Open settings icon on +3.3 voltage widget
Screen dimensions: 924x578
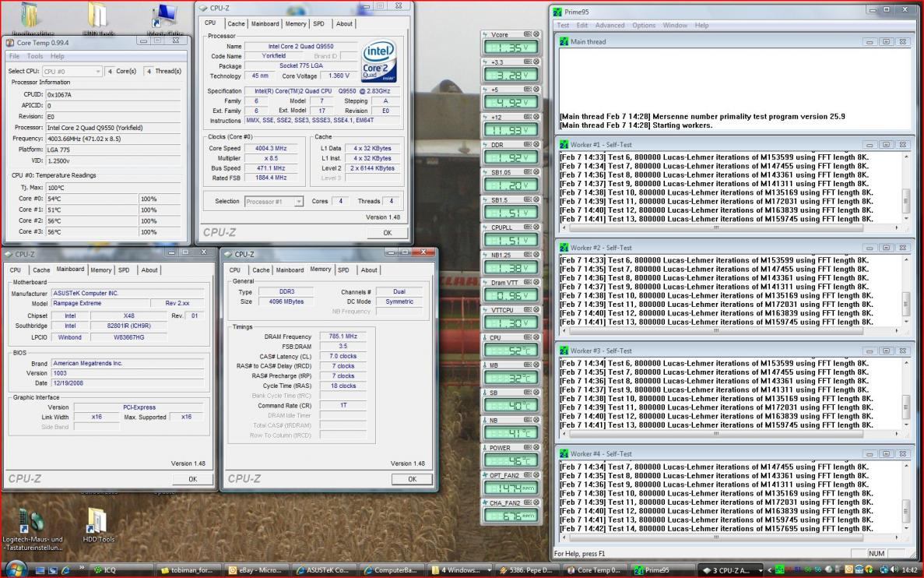coord(528,62)
